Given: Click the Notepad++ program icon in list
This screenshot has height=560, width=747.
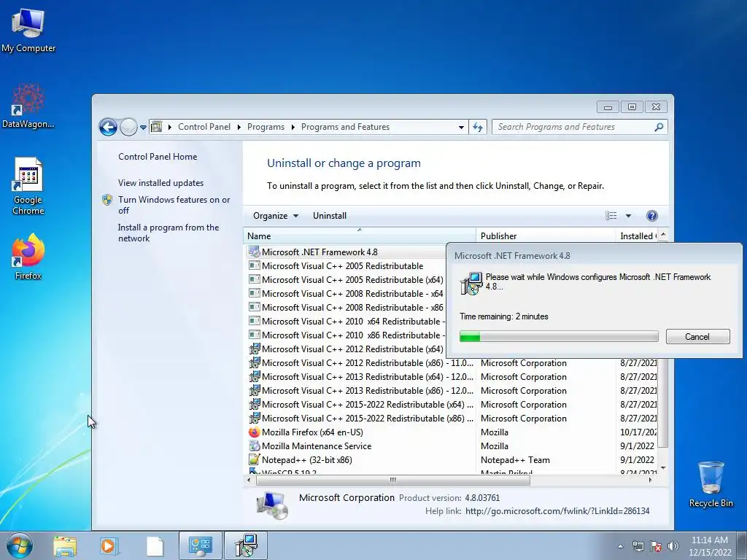Looking at the screenshot, I should 254,460.
